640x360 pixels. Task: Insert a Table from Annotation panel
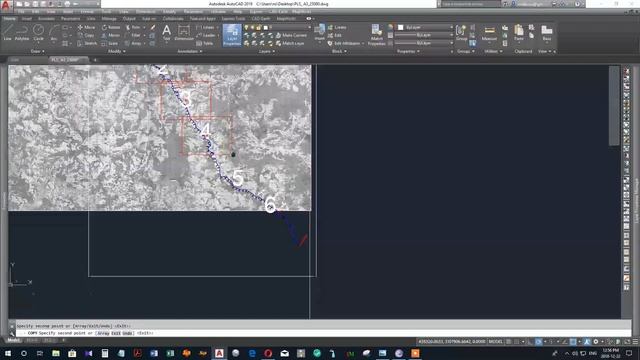205,43
